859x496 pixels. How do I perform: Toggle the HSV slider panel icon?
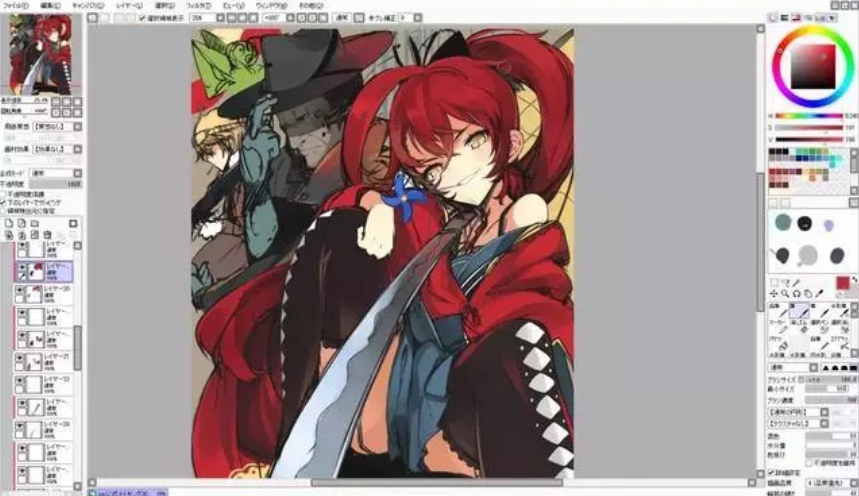796,18
